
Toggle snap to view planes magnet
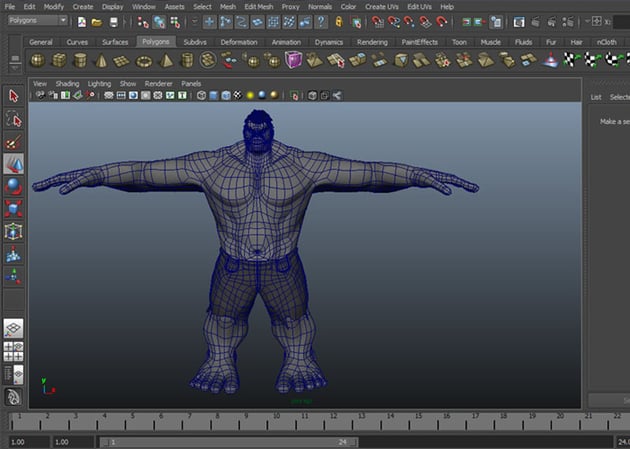tap(425, 22)
